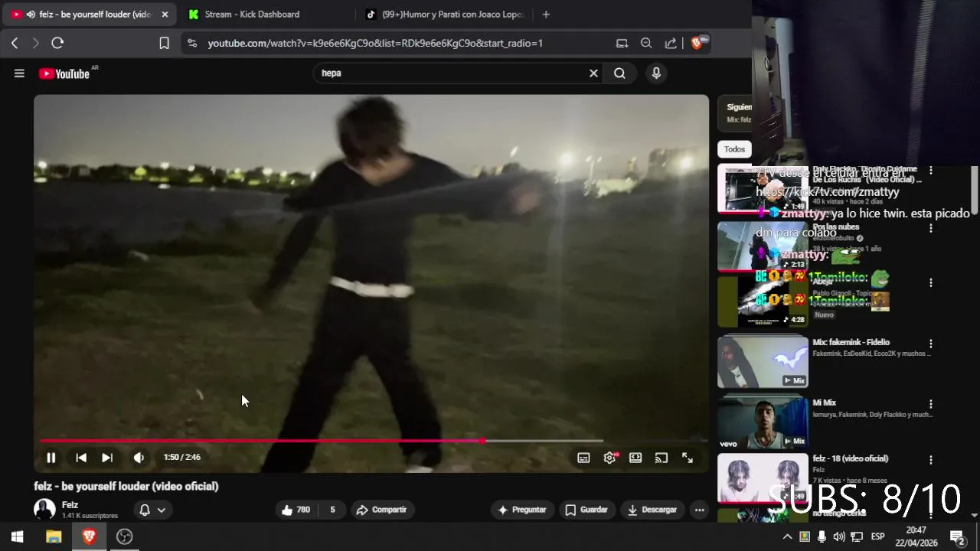Open a new browser tab
This screenshot has width=980, height=551.
coord(546,14)
